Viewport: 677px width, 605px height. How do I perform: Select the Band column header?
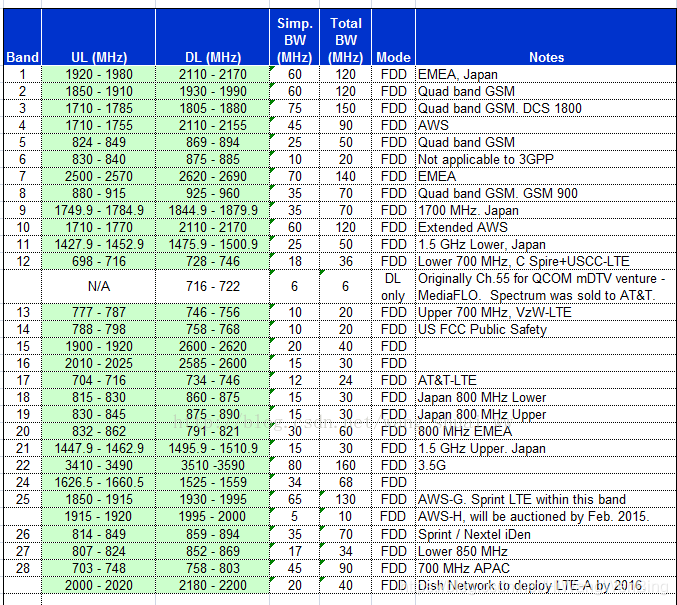tap(22, 38)
